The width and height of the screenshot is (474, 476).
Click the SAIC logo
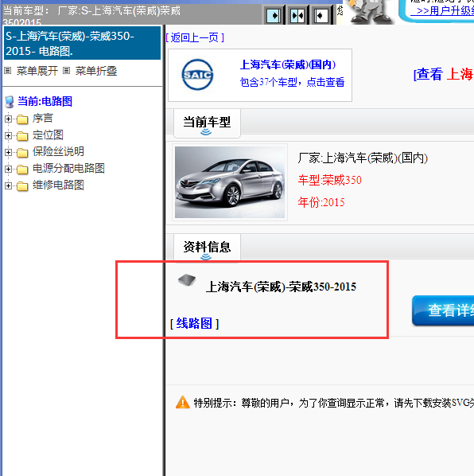(197, 75)
